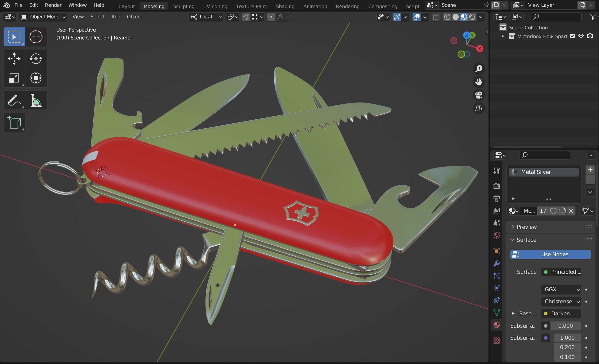Toggle viewport gizmos display
Image resolution: width=599 pixels, height=364 pixels.
coord(397,17)
